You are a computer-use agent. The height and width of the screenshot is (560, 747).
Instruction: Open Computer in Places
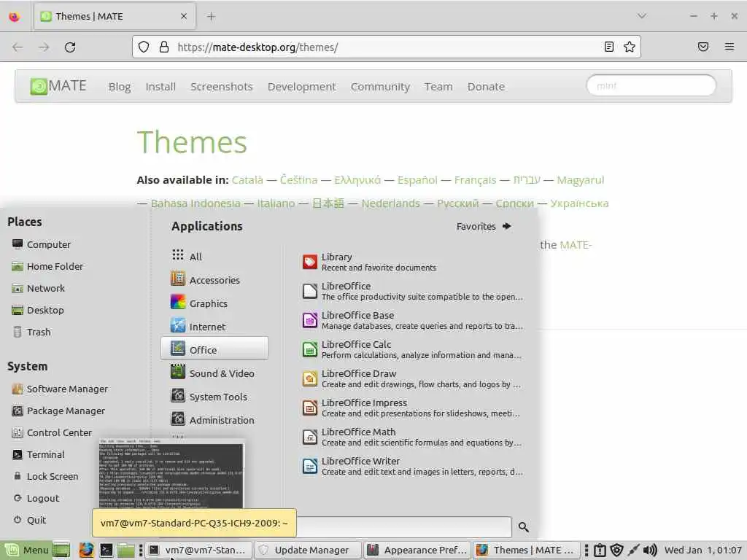point(42,244)
